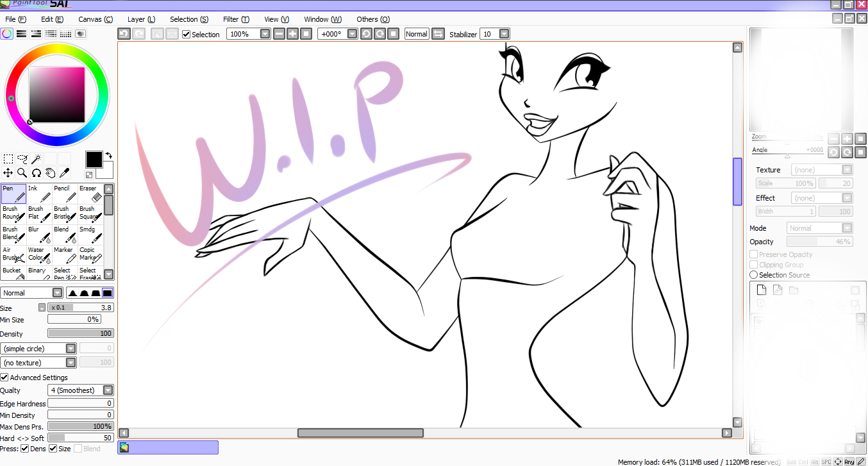
Task: Toggle the Selection checkbox in toolbar
Action: point(187,35)
